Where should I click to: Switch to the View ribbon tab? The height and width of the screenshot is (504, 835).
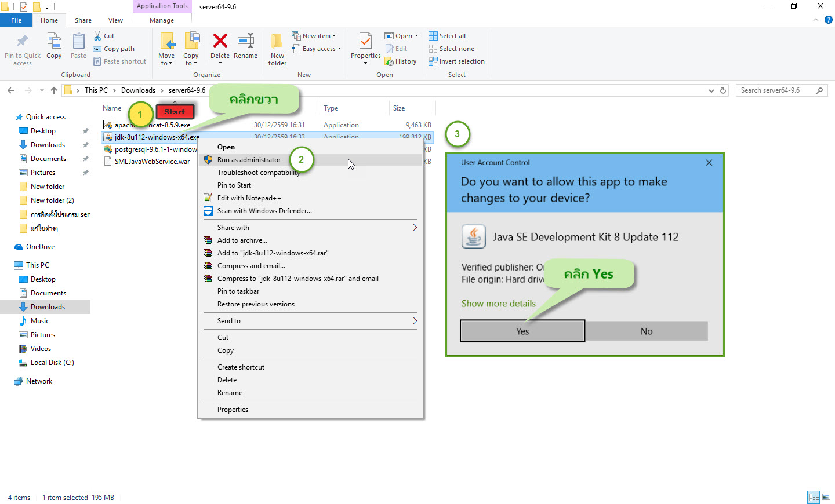115,20
